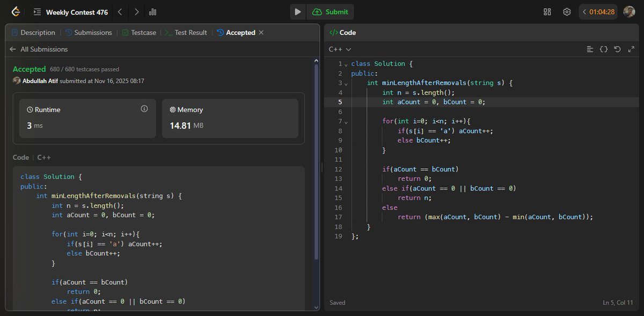Viewport: 644px width, 316px height.
Task: Click line number 12 in the editor gutter
Action: [338, 169]
